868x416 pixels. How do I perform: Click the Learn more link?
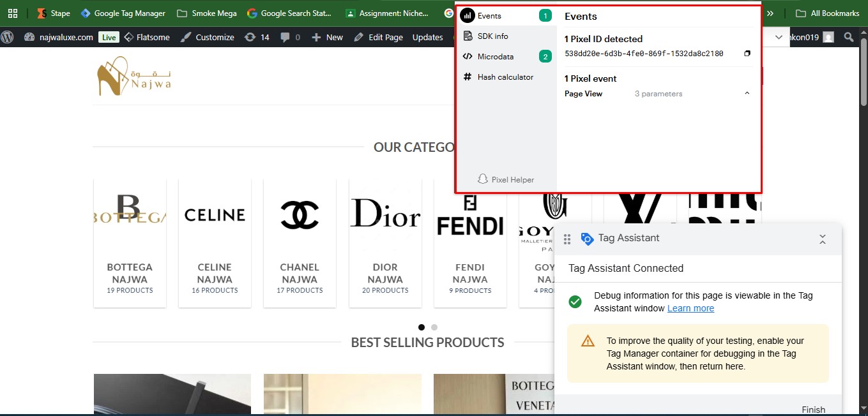click(x=690, y=308)
